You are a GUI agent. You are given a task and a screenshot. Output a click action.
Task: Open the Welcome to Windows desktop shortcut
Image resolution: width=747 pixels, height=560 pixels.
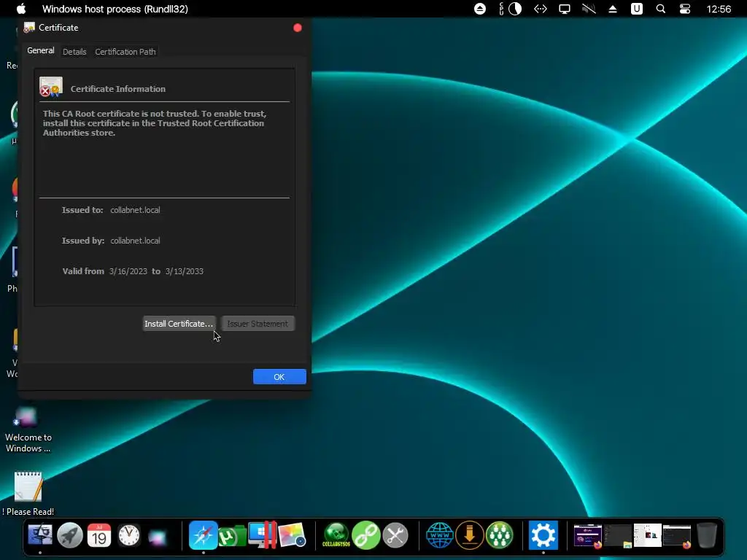[28, 429]
